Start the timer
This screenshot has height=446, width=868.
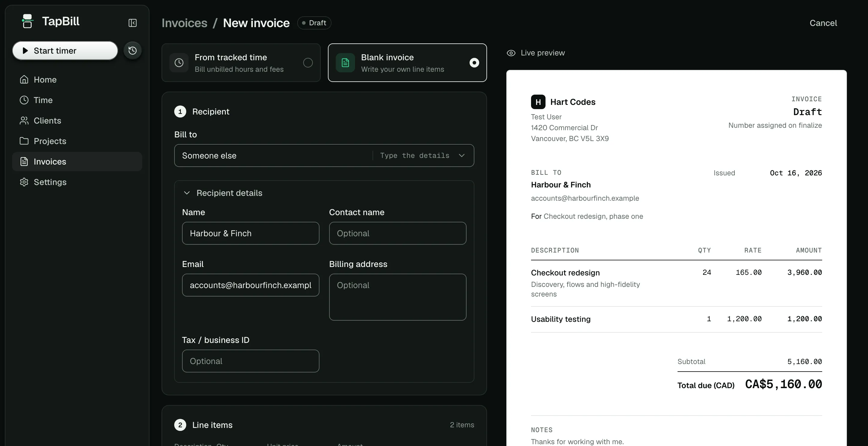click(65, 51)
